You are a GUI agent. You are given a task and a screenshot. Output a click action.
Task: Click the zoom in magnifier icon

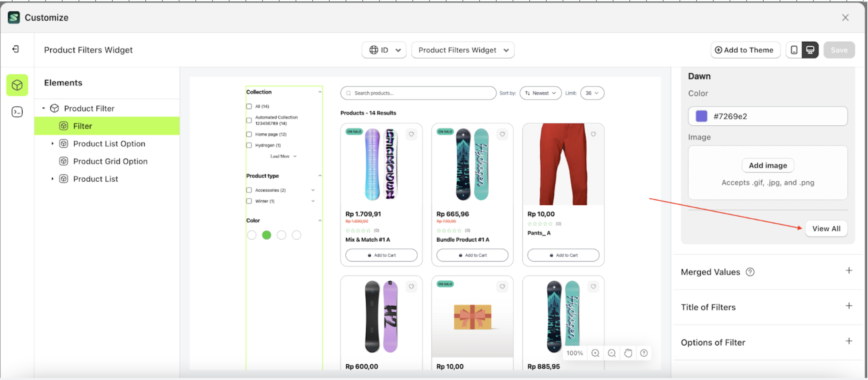pos(595,353)
